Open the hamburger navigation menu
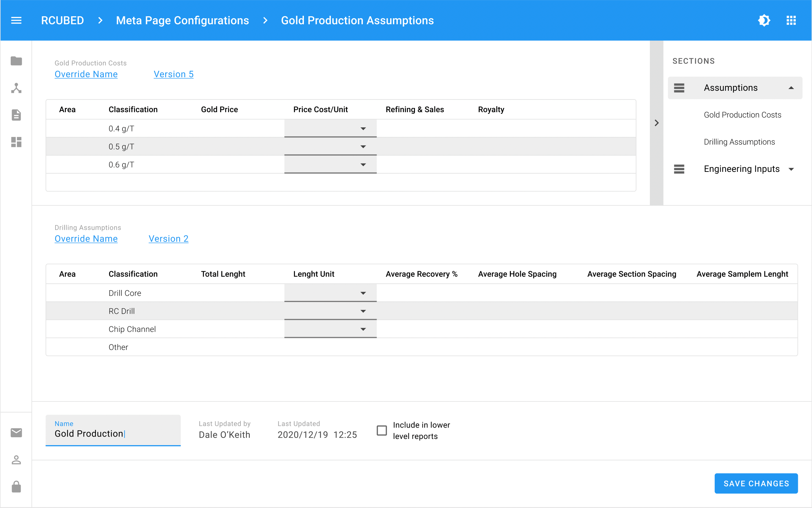 click(16, 20)
